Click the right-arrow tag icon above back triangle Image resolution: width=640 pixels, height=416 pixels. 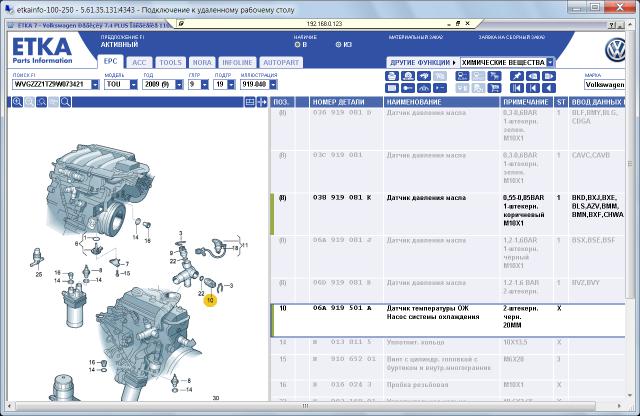pos(549,76)
